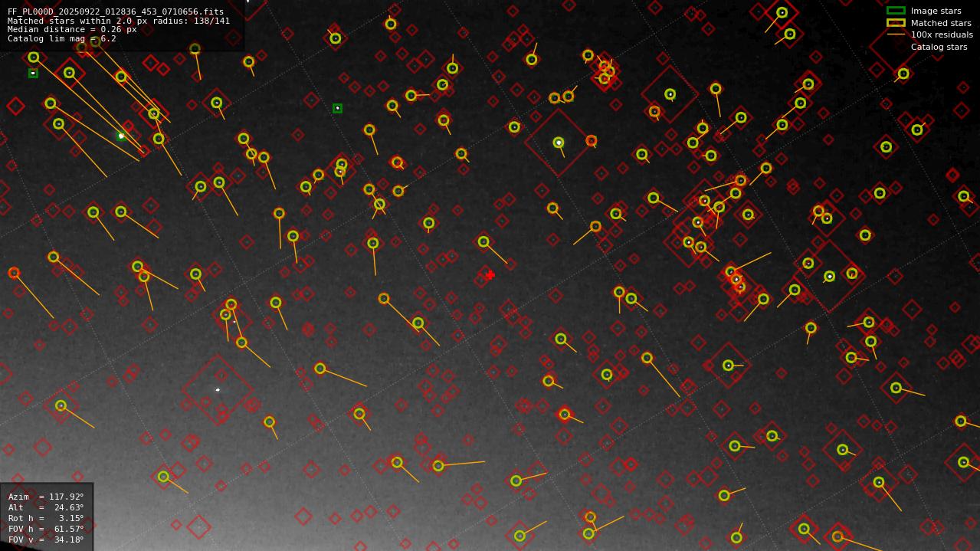Select the yellow Matched stars legend rectangle
The width and height of the screenshot is (980, 551).
pos(896,23)
